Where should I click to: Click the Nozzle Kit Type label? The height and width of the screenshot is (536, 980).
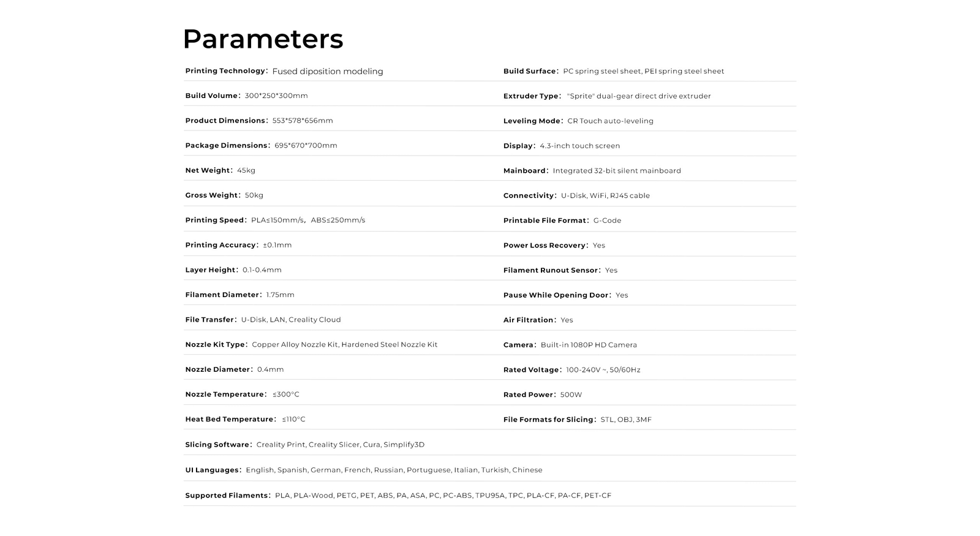coord(216,344)
